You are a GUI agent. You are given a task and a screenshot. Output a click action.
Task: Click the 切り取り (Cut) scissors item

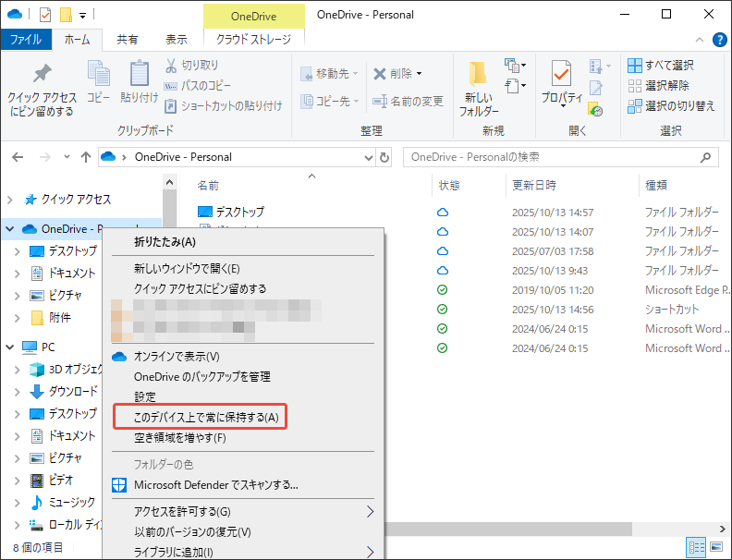point(191,65)
